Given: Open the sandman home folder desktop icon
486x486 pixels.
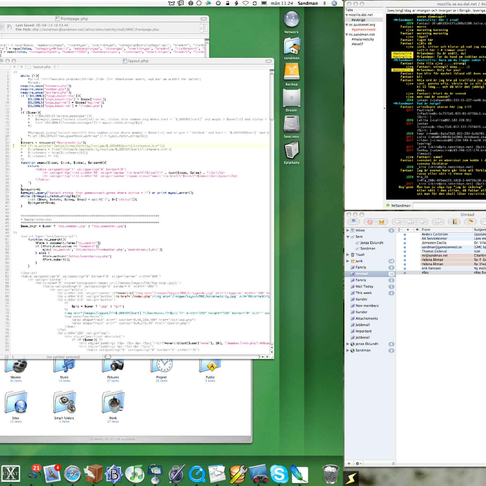Looking at the screenshot, I should 292,46.
